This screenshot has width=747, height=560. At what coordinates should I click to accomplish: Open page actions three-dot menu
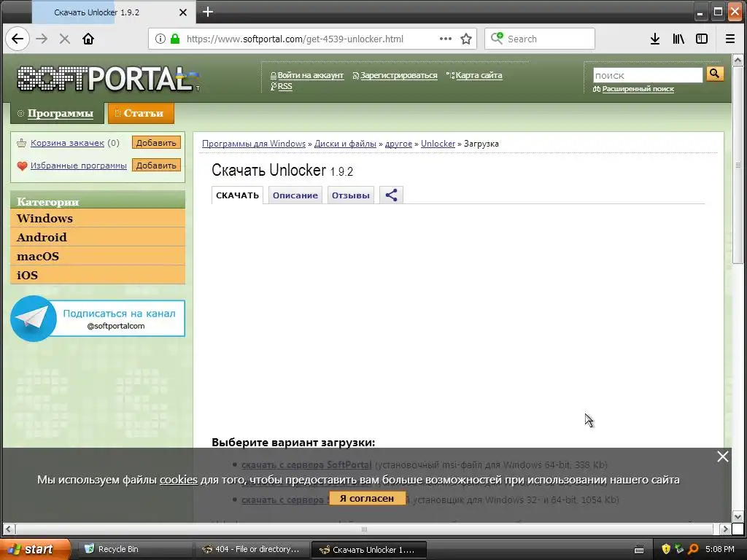point(446,39)
